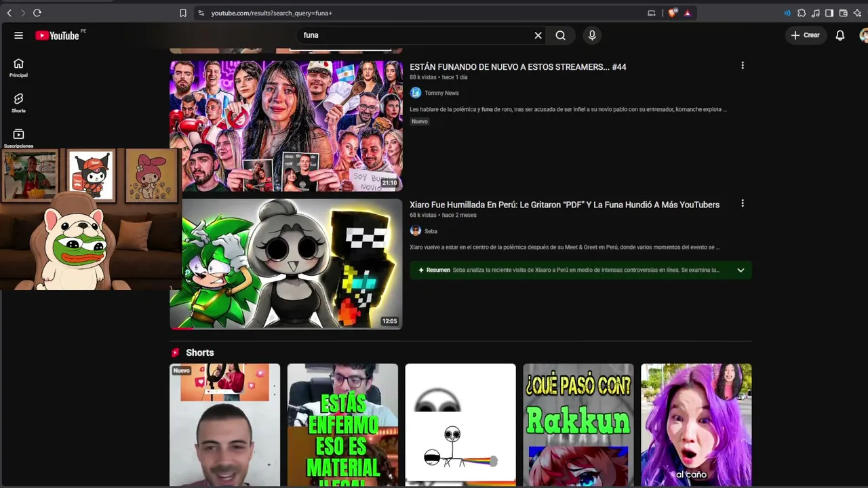Expand the Resumen summary chevron
Viewport: 868px width, 488px height.
point(741,270)
